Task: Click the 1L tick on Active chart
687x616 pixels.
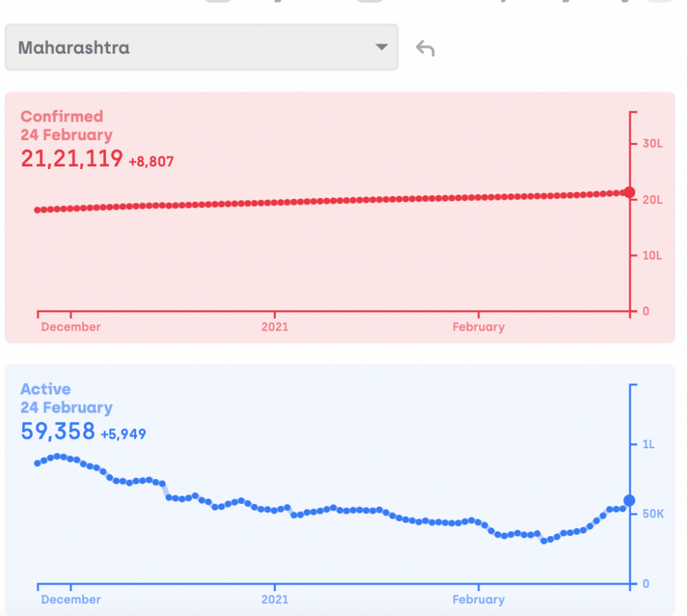Action: [x=648, y=444]
